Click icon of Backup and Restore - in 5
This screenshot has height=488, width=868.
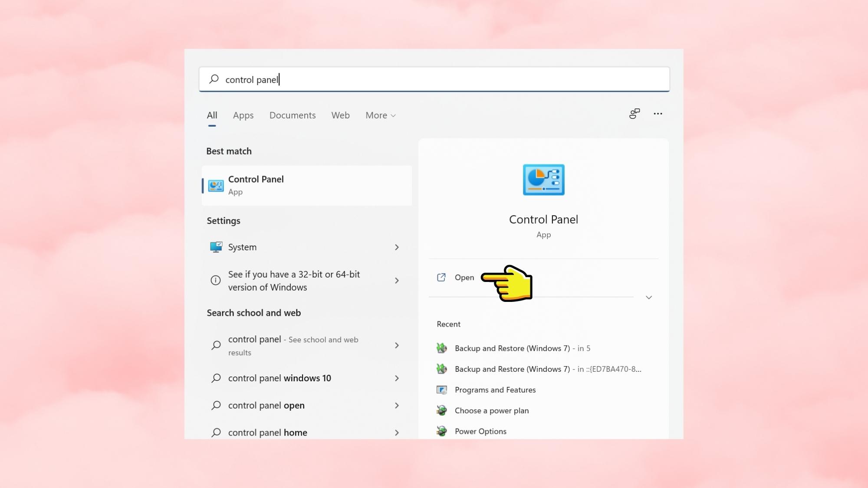click(442, 348)
